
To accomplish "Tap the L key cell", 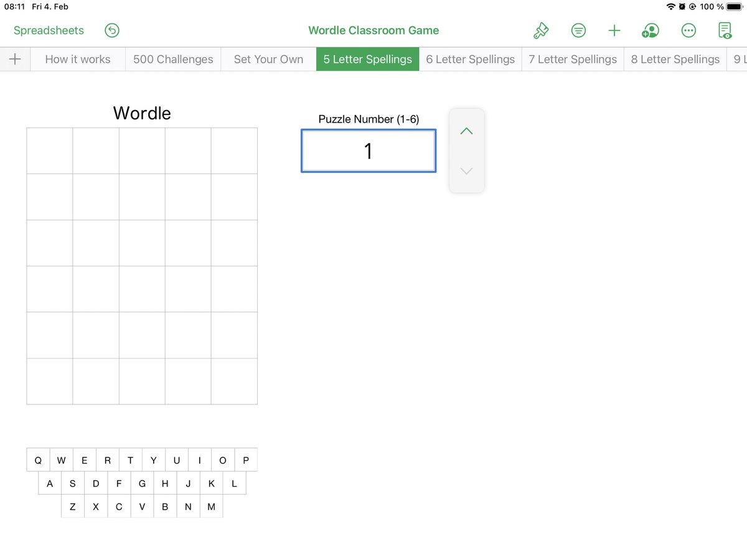I will click(234, 483).
